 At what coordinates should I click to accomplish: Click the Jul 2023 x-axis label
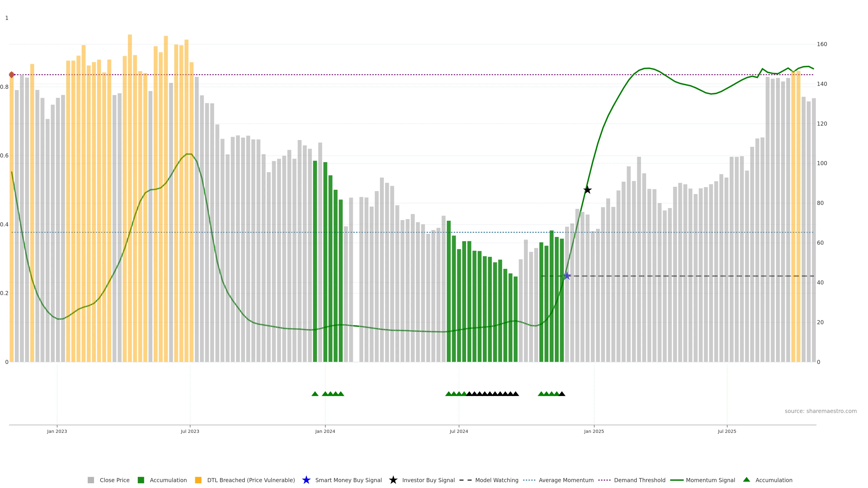[x=190, y=432]
